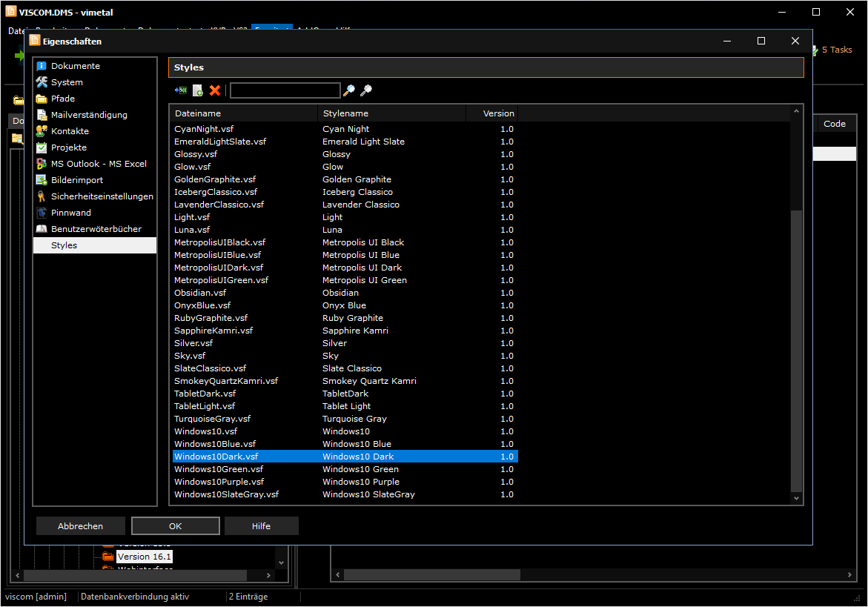This screenshot has width=868, height=607.
Task: Pick MetropolisUIBlue.vsf from the list
Action: coord(345,255)
